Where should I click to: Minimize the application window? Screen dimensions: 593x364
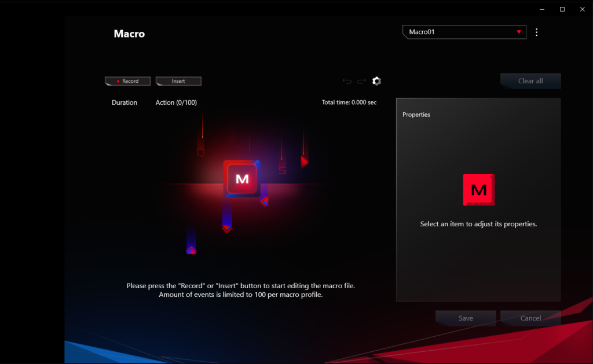tap(541, 9)
